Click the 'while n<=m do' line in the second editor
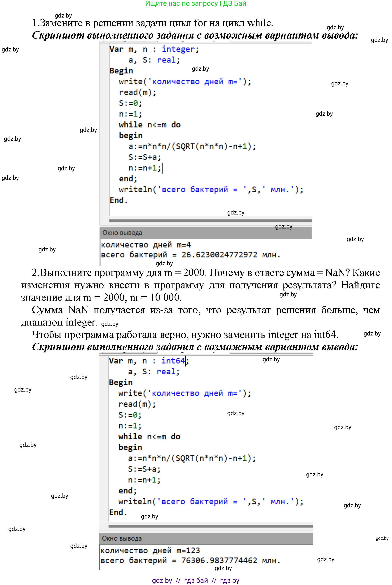Screen dimensions: 392x585 149,437
